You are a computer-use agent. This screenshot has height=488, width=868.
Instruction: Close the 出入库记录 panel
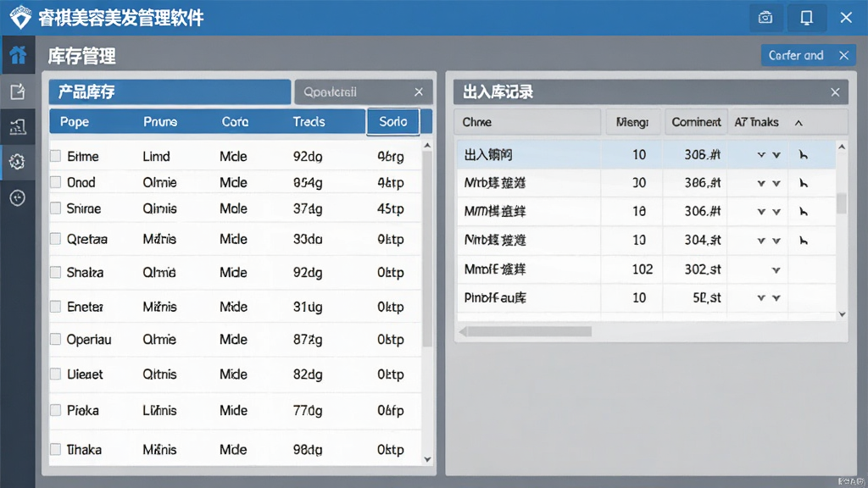835,91
